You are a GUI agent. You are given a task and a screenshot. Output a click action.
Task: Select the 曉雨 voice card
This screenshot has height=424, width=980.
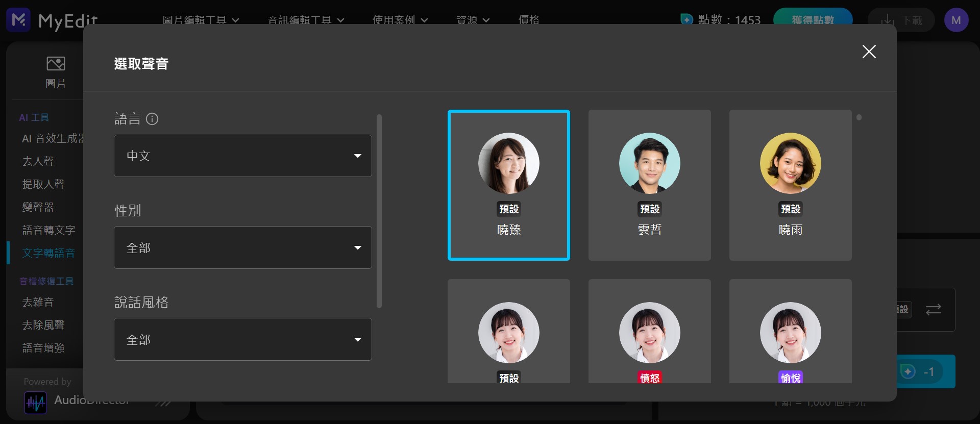coord(791,185)
